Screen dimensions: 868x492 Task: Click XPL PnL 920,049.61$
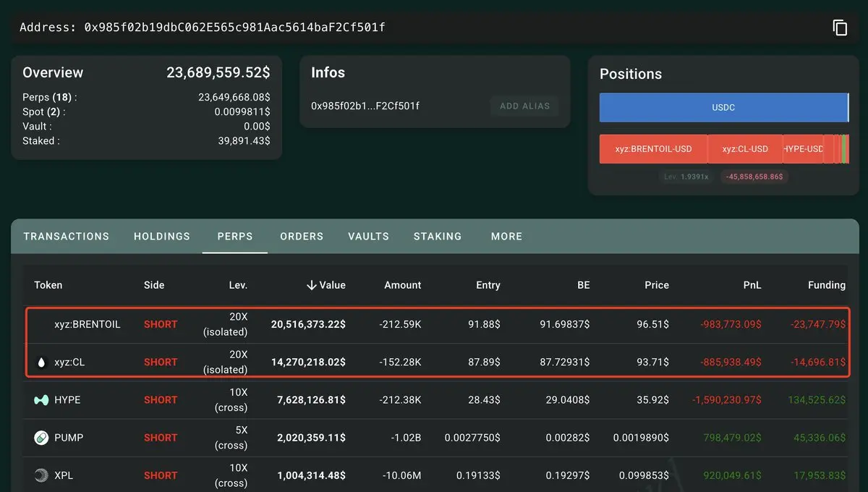coord(732,475)
